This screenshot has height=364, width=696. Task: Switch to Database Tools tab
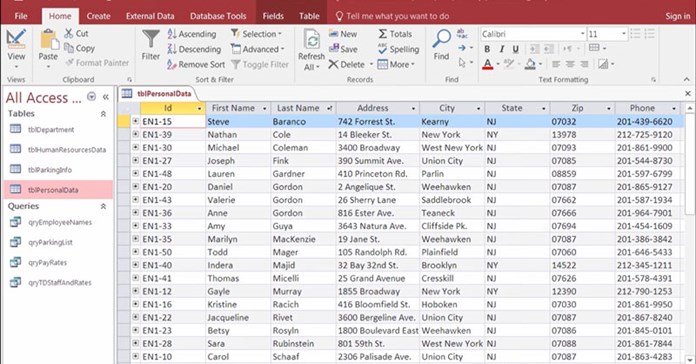[218, 16]
